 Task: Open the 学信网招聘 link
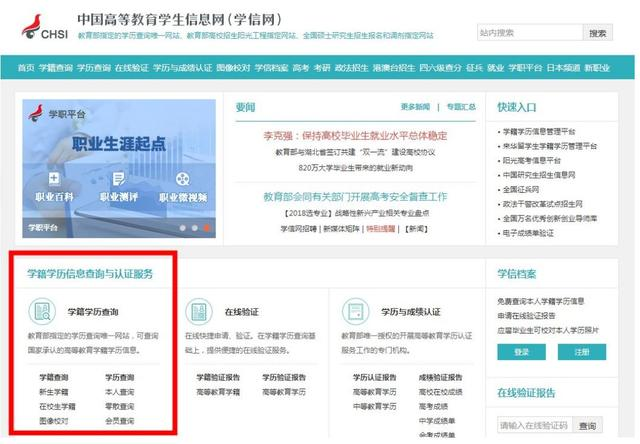point(298,229)
